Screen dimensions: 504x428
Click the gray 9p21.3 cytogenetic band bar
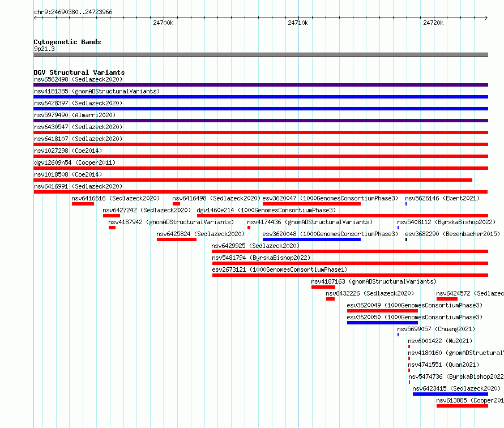coord(260,55)
